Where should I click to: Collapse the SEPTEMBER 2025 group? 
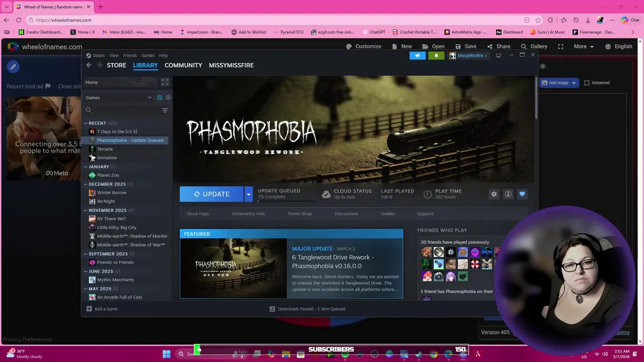pos(86,254)
